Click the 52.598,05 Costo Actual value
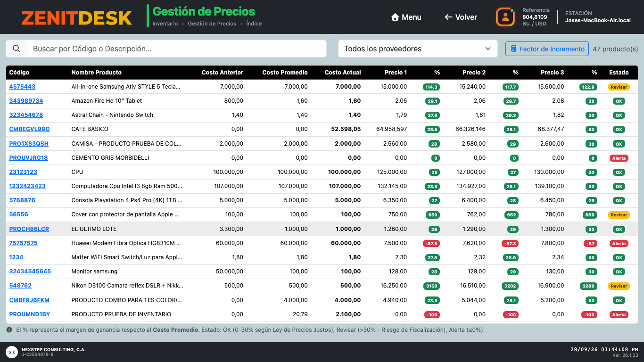Screen dimensions: 644x362 click(x=346, y=129)
